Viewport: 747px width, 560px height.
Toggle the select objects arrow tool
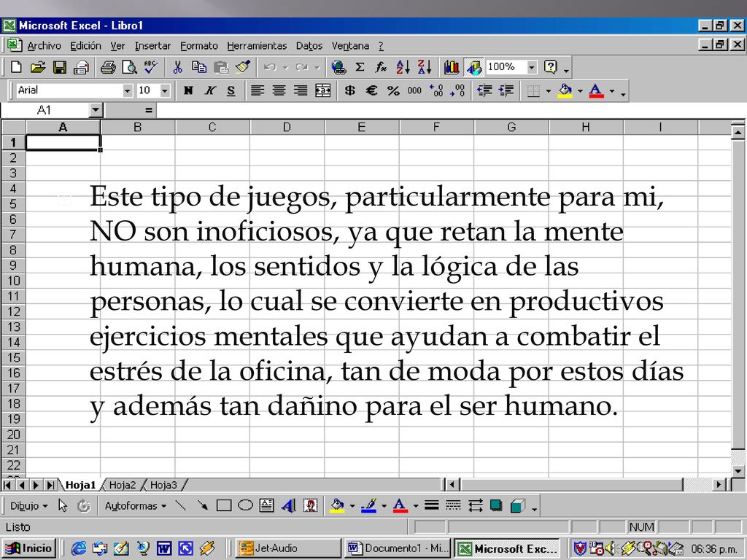(63, 506)
